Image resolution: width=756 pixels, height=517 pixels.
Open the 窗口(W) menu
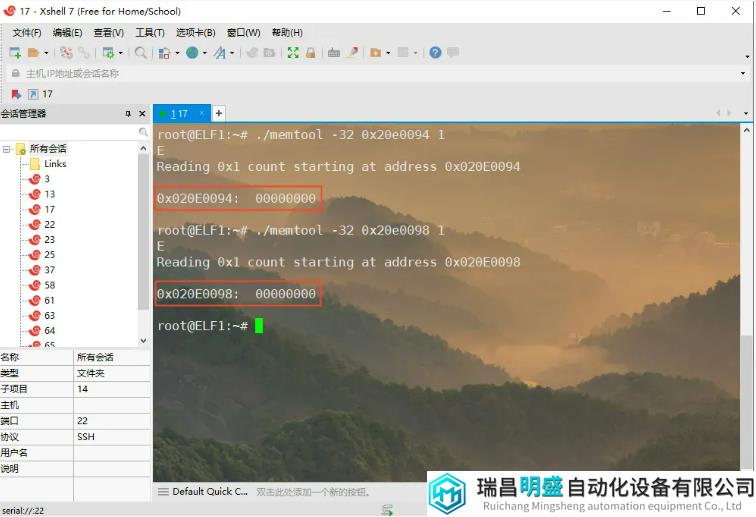[243, 32]
